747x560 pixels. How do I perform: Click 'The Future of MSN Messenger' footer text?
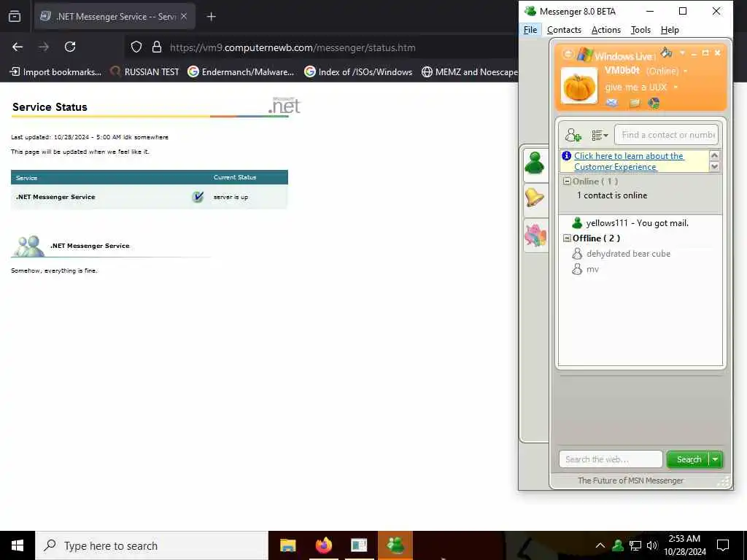tap(630, 481)
